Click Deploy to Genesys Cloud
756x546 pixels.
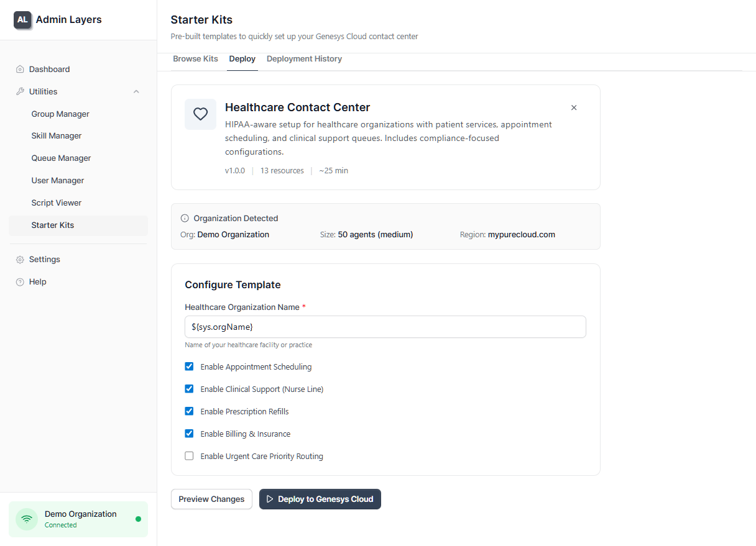pos(320,499)
